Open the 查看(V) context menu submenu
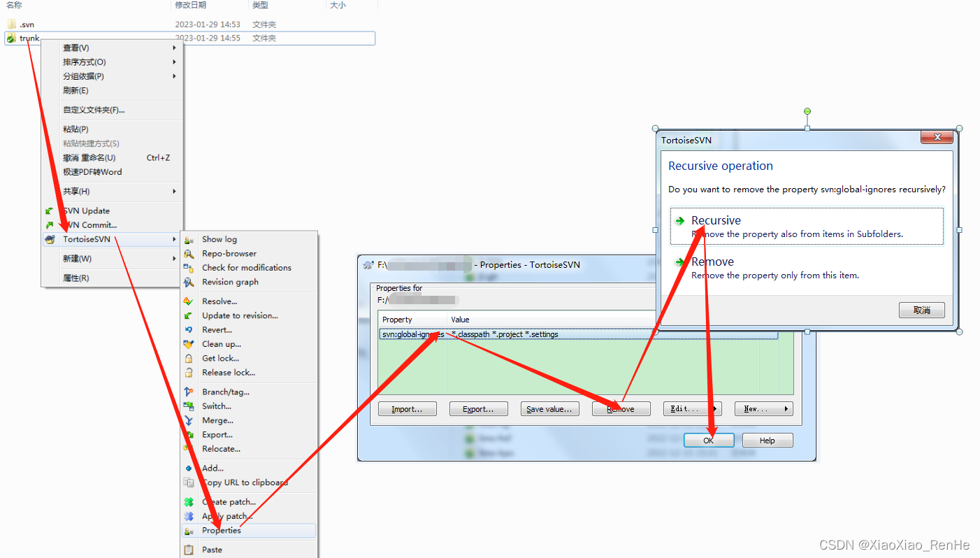This screenshot has width=980, height=558. click(113, 48)
